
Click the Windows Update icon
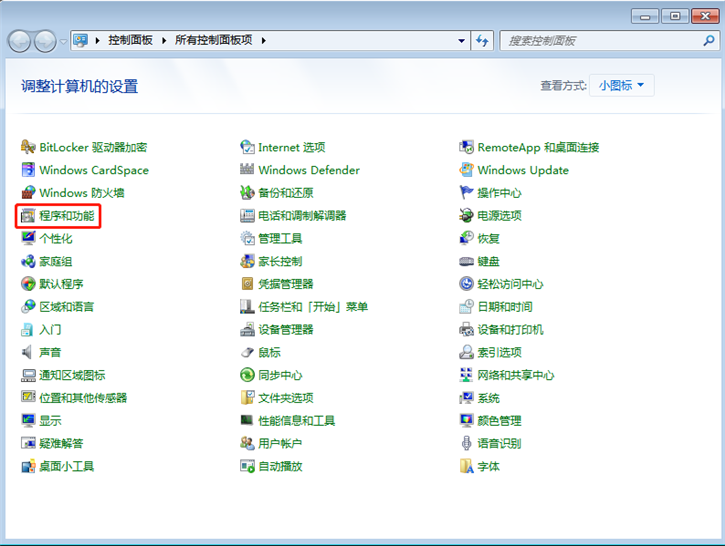[466, 170]
